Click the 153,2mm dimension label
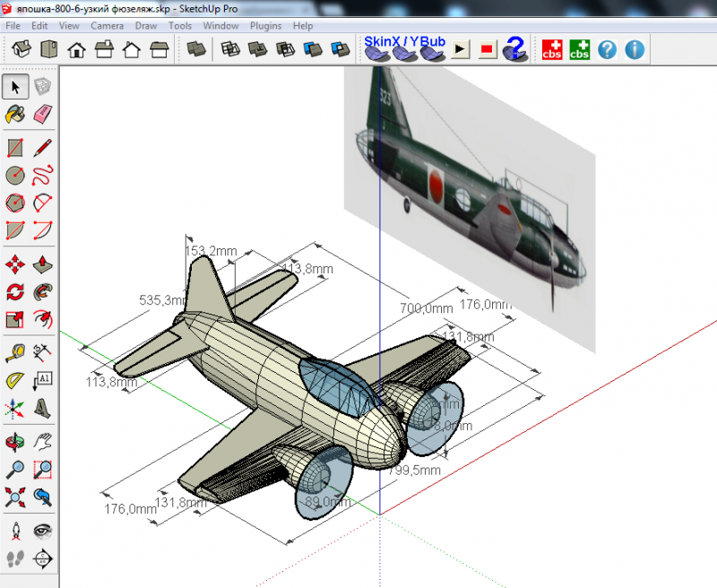This screenshot has width=717, height=588. click(211, 251)
